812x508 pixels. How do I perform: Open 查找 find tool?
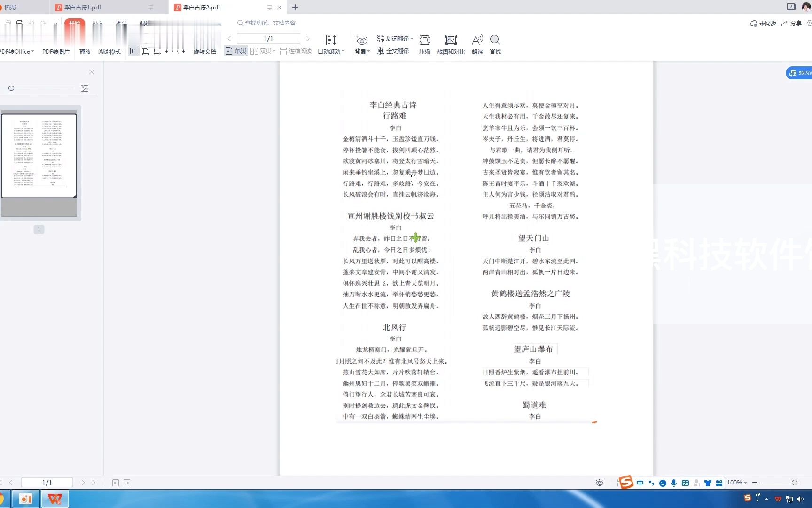(495, 45)
